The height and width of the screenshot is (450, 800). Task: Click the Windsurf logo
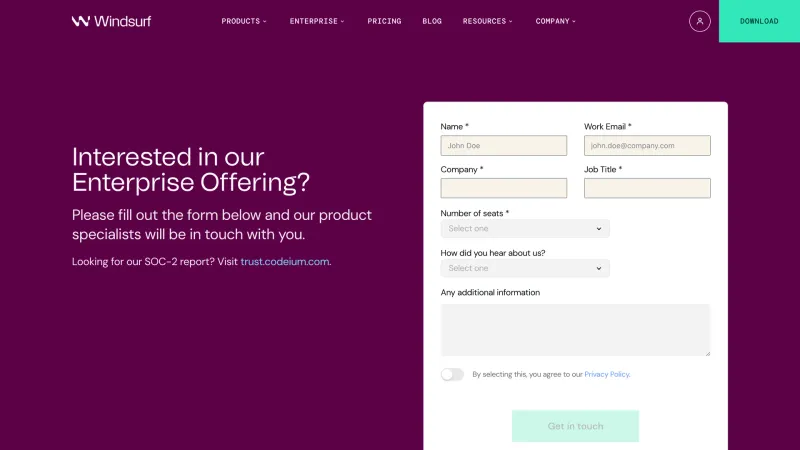click(111, 21)
